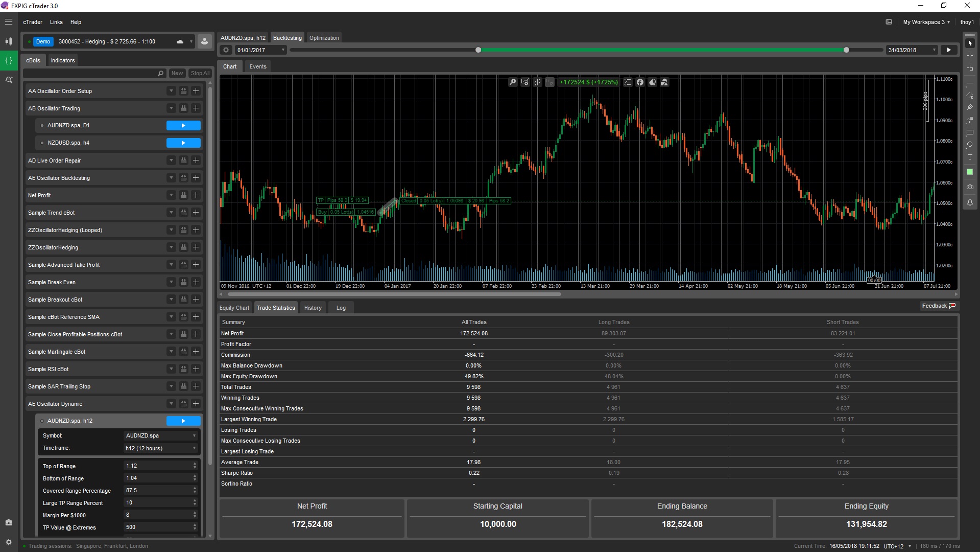Change chart type via candlestick icon
The image size is (980, 552).
click(x=537, y=82)
